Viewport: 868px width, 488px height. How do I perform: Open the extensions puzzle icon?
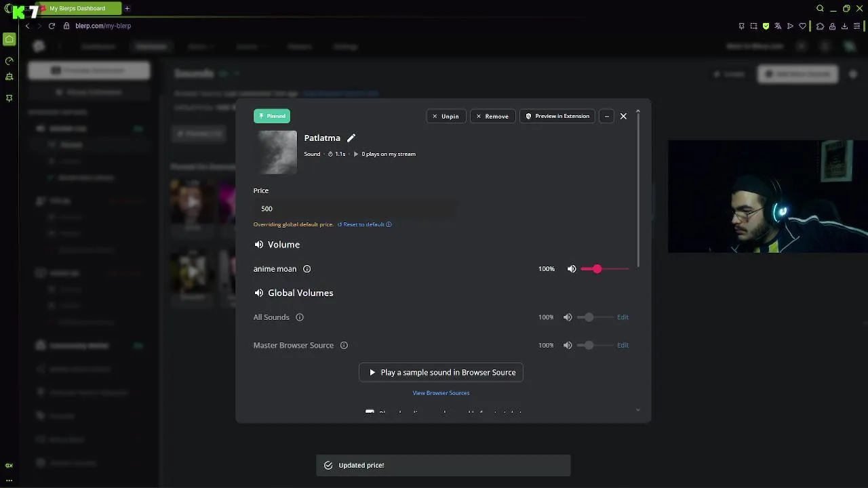(820, 26)
